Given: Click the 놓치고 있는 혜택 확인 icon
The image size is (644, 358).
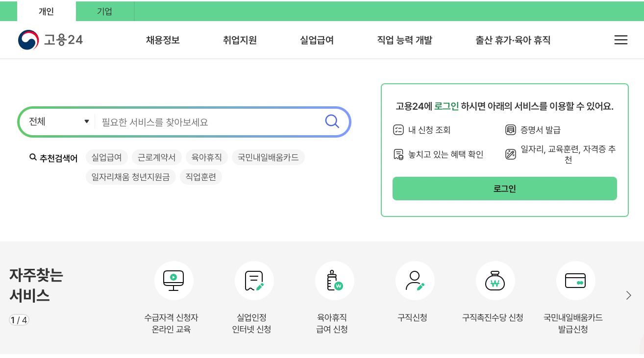Looking at the screenshot, I should [x=398, y=155].
